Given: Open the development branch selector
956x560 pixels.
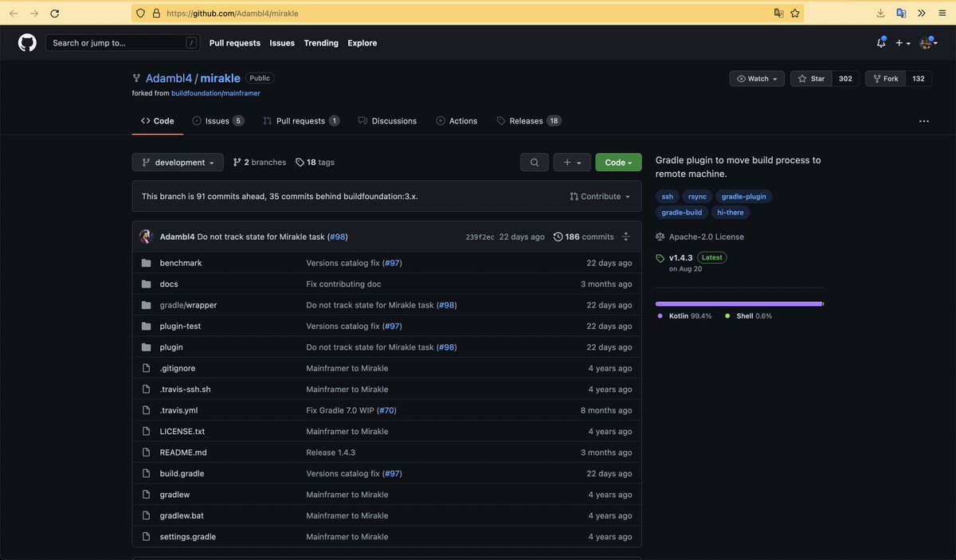Looking at the screenshot, I should click(x=178, y=163).
